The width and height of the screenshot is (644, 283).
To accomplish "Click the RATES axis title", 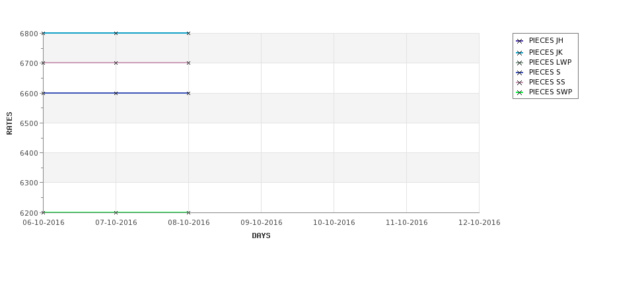I will (9, 123).
